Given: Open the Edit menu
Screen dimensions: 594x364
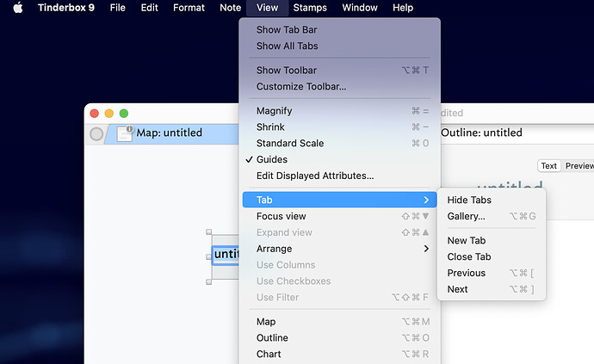Looking at the screenshot, I should tap(149, 8).
